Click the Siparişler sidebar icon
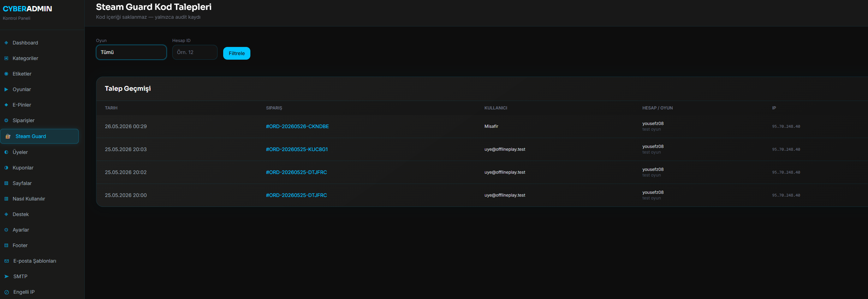 (6, 120)
